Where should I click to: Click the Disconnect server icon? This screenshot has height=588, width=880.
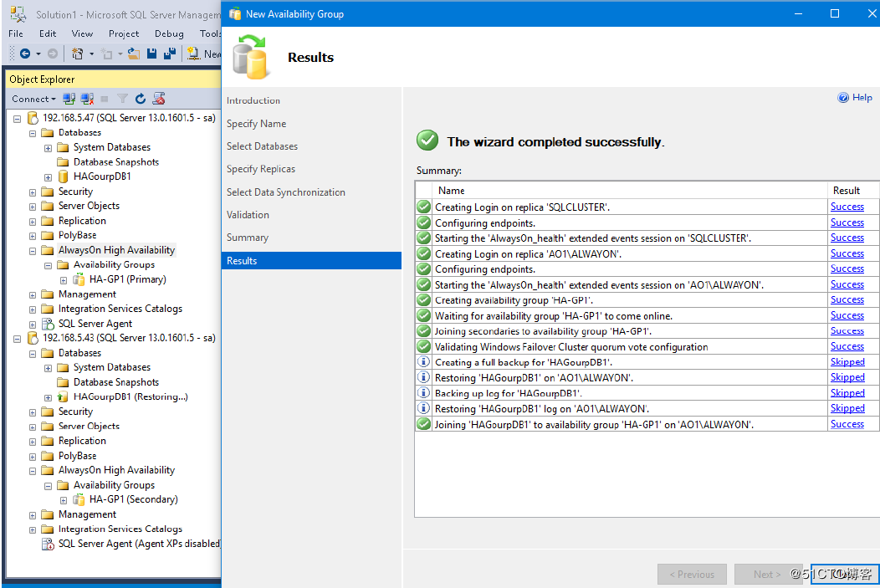(x=87, y=100)
